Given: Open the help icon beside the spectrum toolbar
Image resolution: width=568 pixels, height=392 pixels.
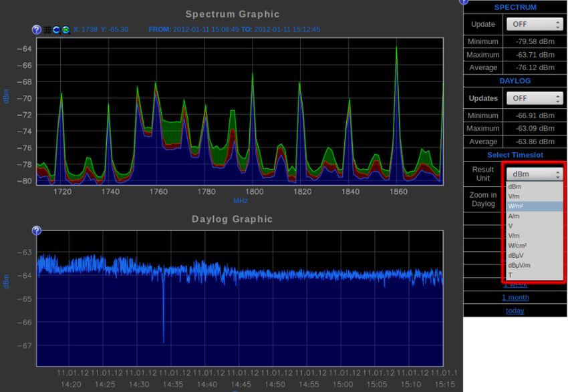Looking at the screenshot, I should pos(37,29).
